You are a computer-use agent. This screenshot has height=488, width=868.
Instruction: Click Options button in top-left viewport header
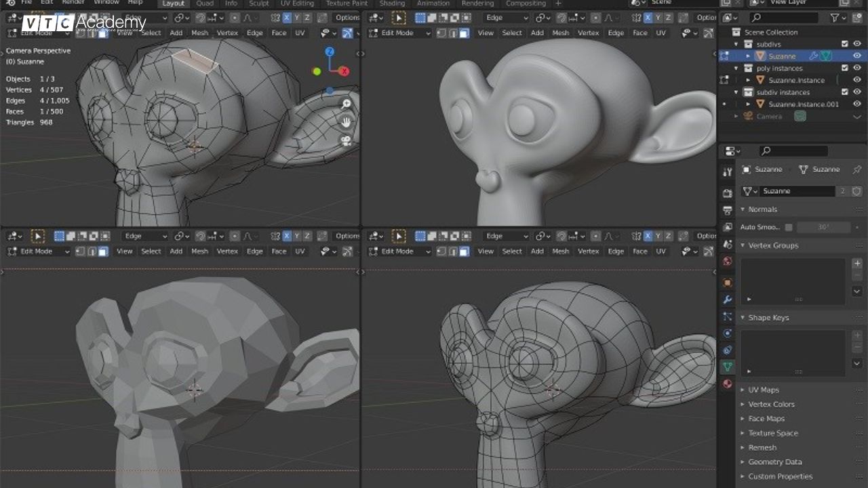[x=347, y=18]
